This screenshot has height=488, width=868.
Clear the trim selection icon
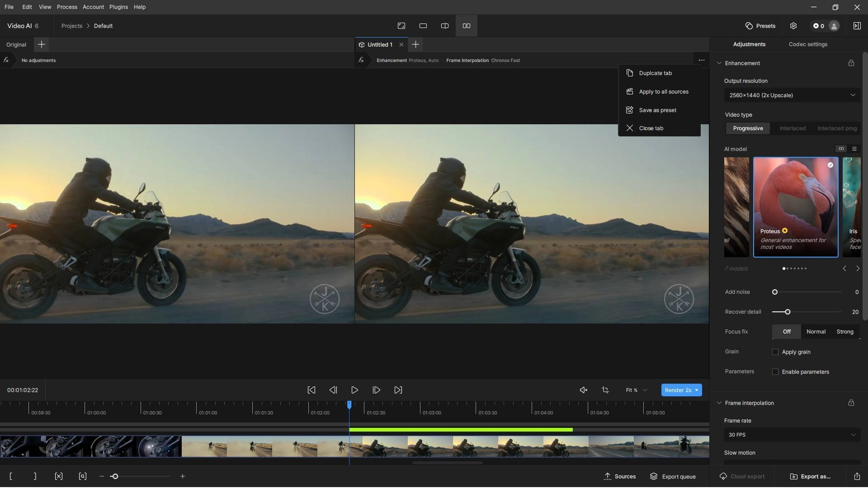[59, 477]
